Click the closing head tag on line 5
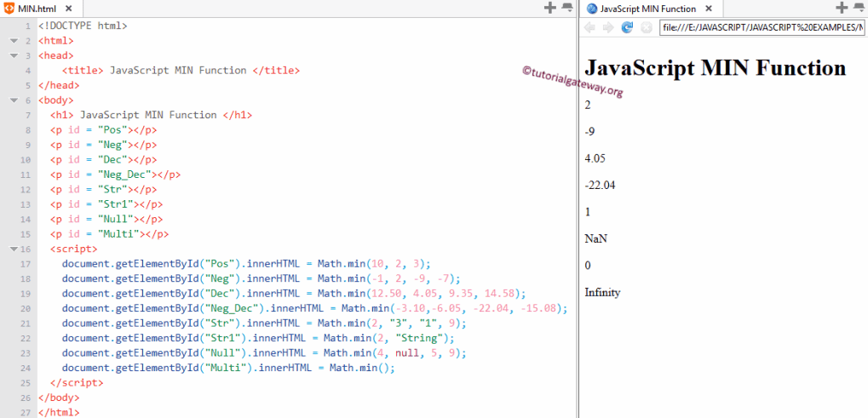The image size is (868, 418). point(60,85)
